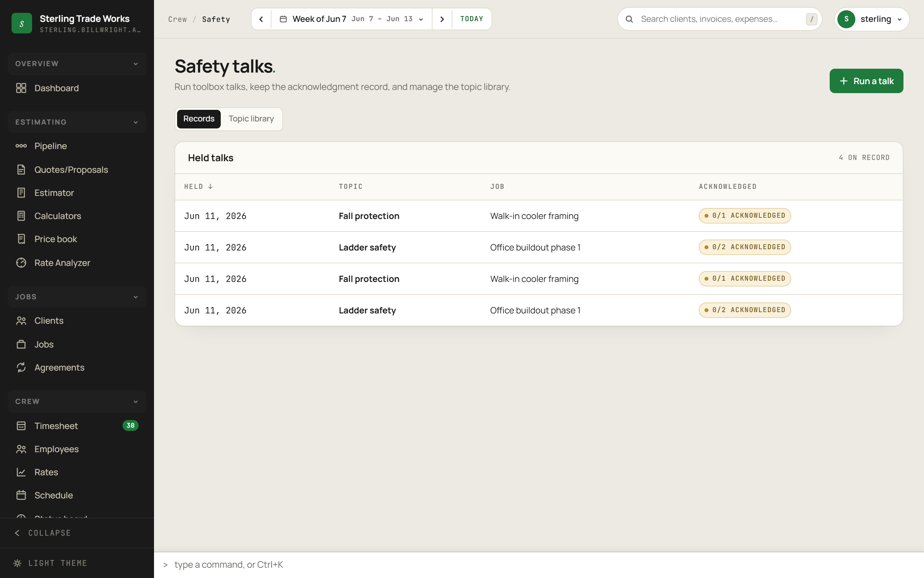Click the calendar icon in week picker
Screen dimensions: 924x578
(x=283, y=19)
